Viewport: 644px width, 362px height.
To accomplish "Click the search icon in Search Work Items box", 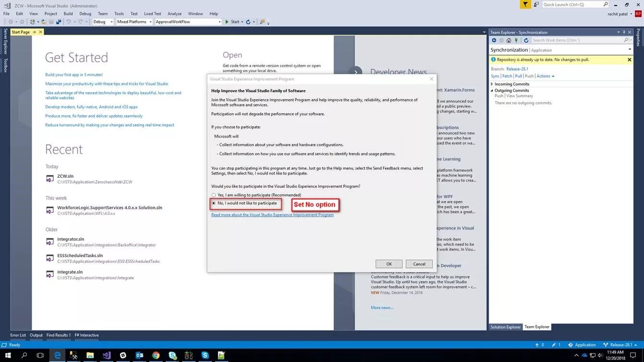I will pos(626,40).
